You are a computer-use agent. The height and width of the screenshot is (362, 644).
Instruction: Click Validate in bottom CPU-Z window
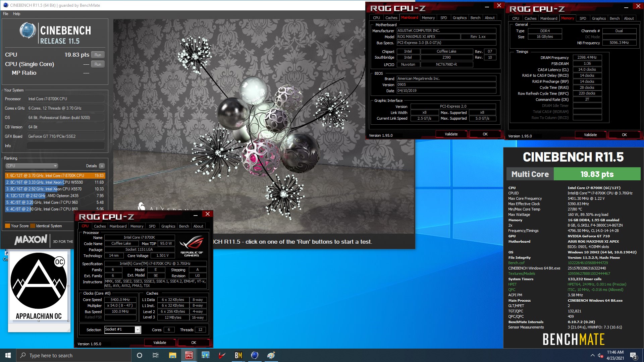(160, 343)
